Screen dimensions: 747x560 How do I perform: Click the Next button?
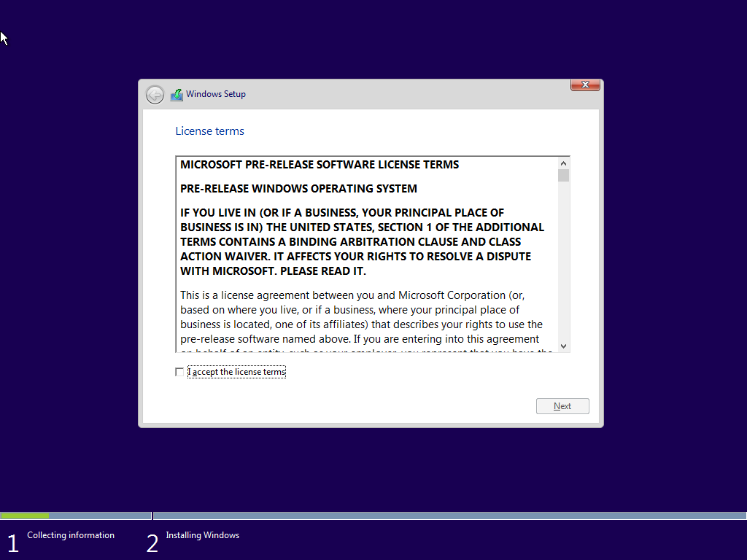[562, 406]
